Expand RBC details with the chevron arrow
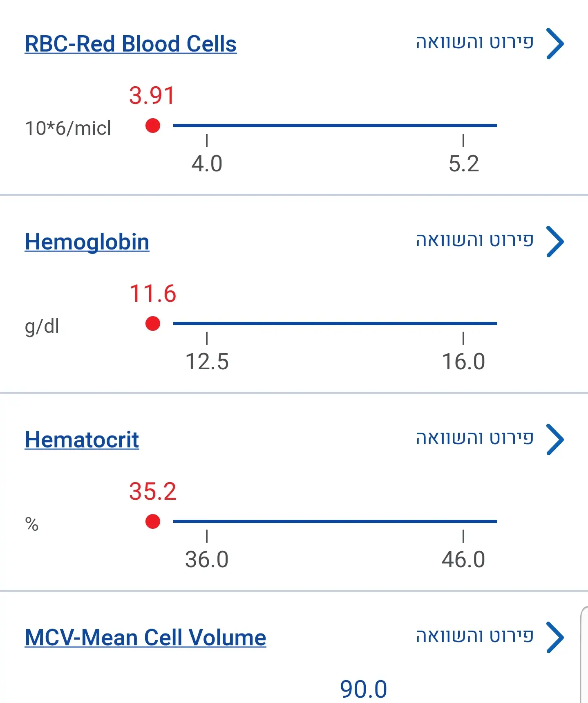This screenshot has height=703, width=588. coord(555,43)
